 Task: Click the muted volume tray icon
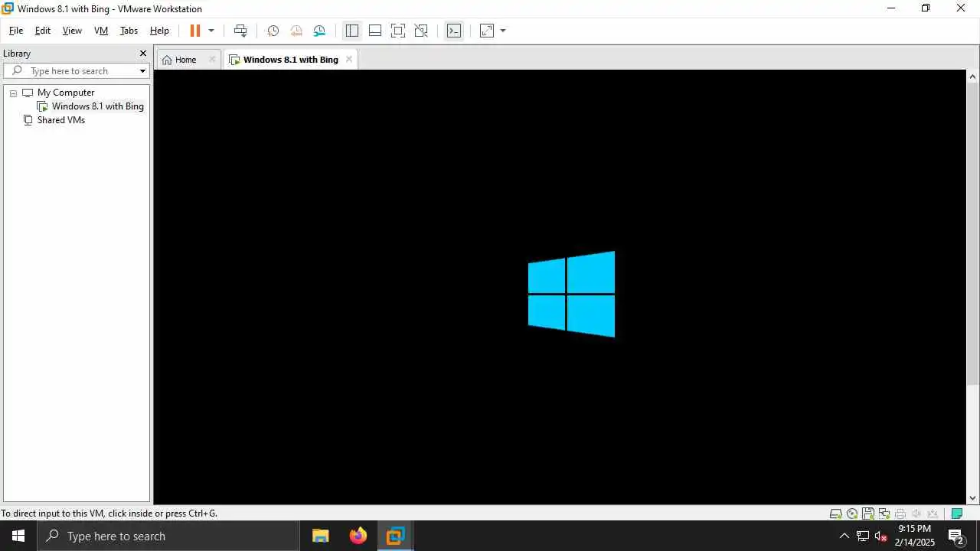coord(881,536)
